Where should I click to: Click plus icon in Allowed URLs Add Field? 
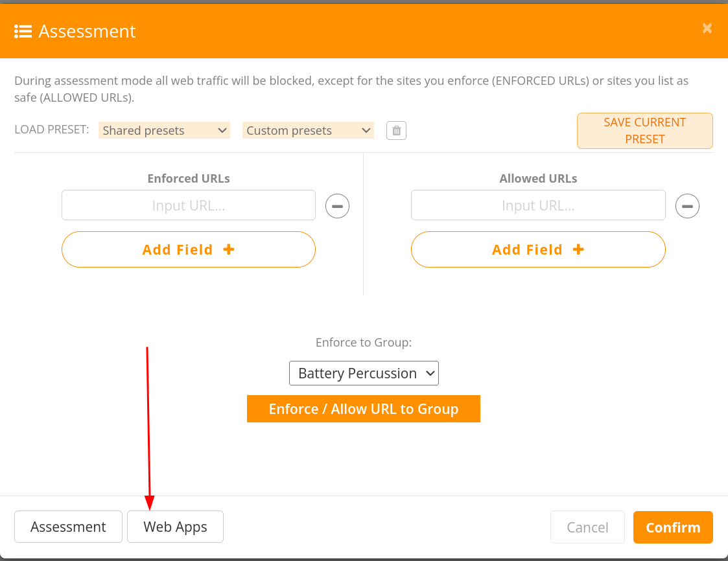(578, 249)
